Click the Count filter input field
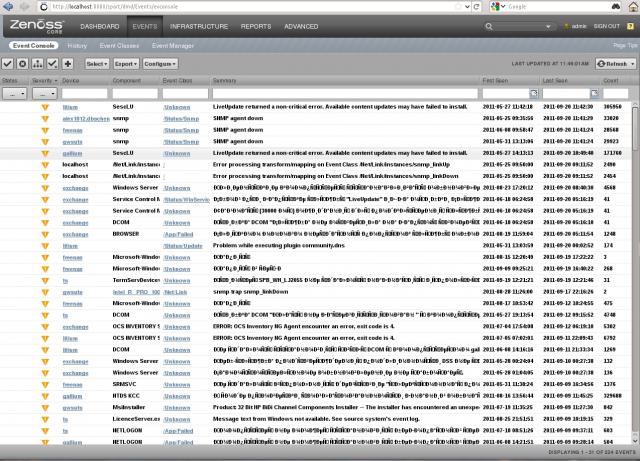Screen dimensions: 640x461 click(x=616, y=94)
